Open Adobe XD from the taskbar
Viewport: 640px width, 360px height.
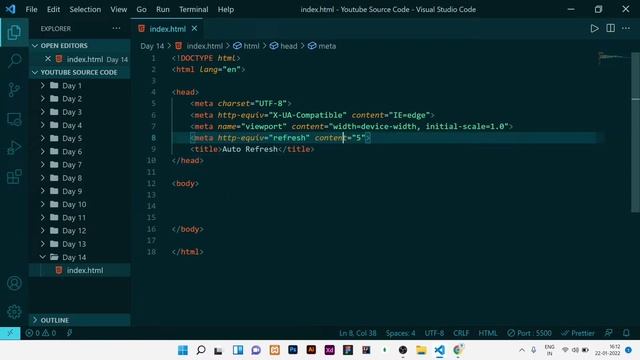coord(329,350)
